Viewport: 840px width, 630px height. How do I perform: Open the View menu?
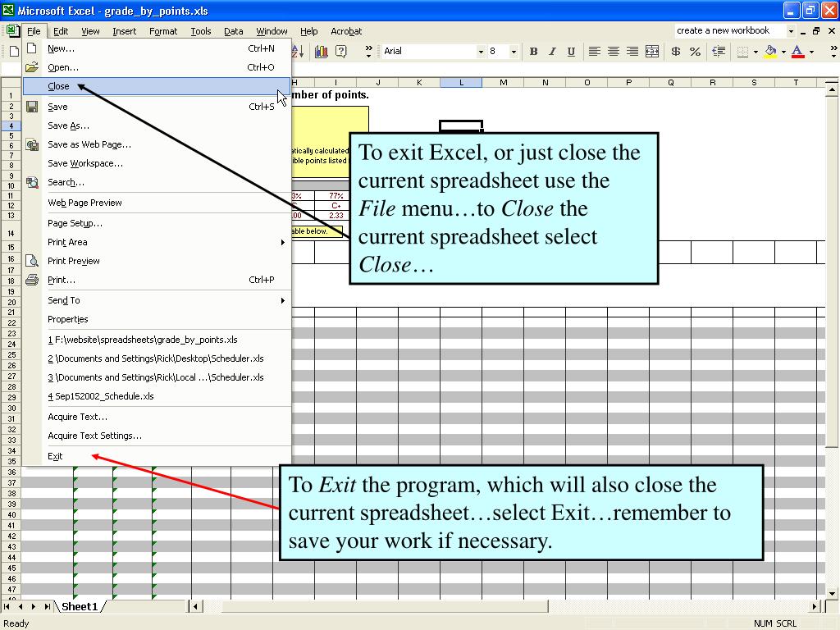coord(90,32)
